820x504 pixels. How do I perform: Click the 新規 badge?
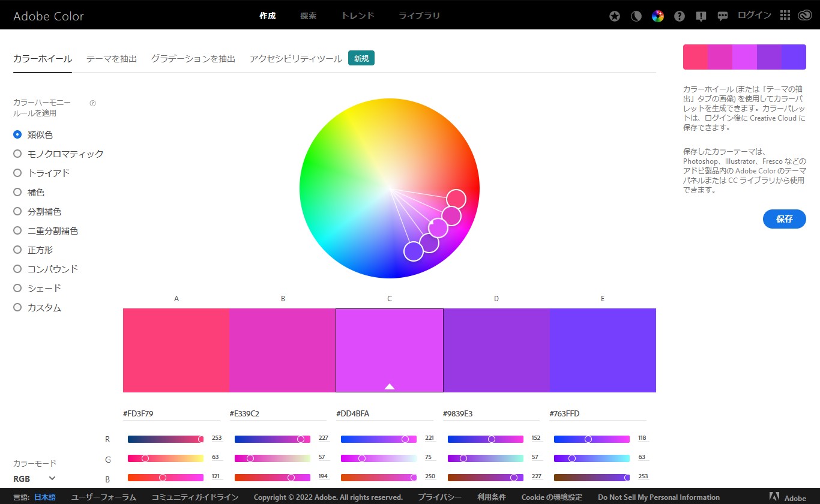tap(361, 58)
